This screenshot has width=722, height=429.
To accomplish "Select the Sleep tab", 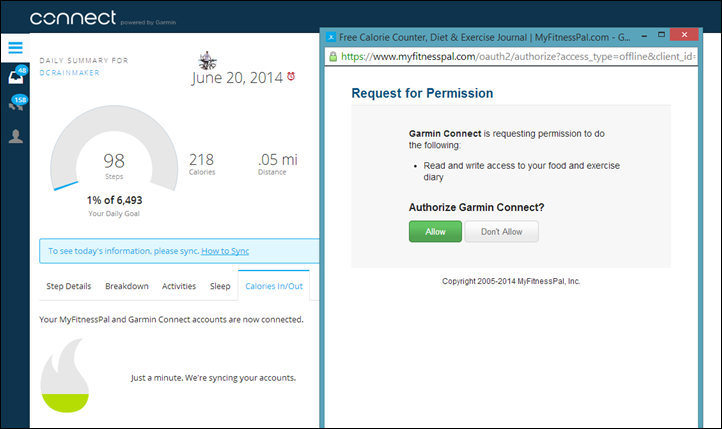I will click(220, 286).
